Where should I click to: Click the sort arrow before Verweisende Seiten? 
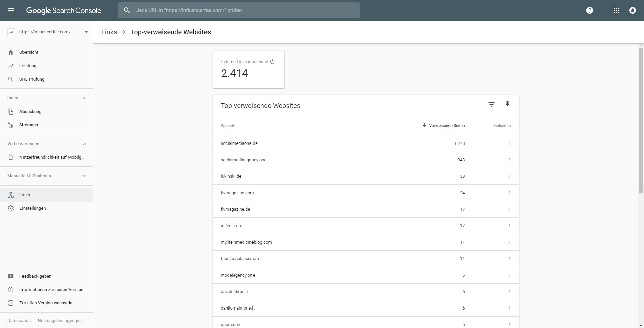pyautogui.click(x=424, y=125)
